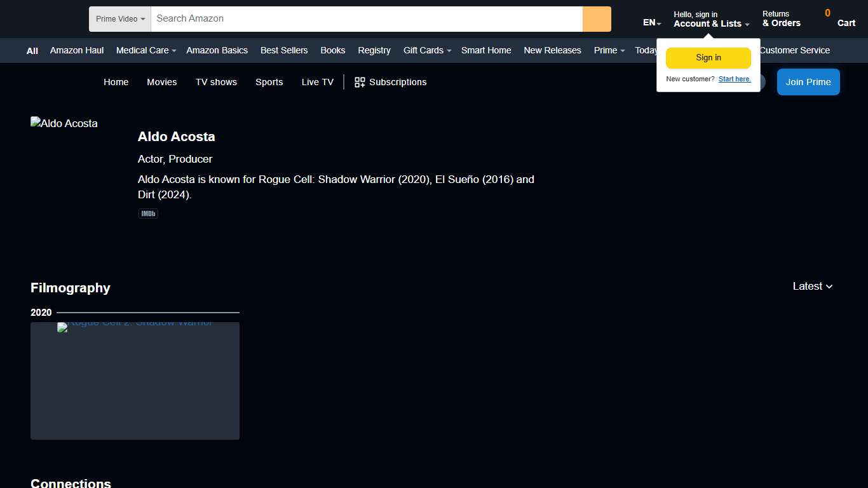This screenshot has height=488, width=868.
Task: Click the Join Prime button
Action: [808, 82]
